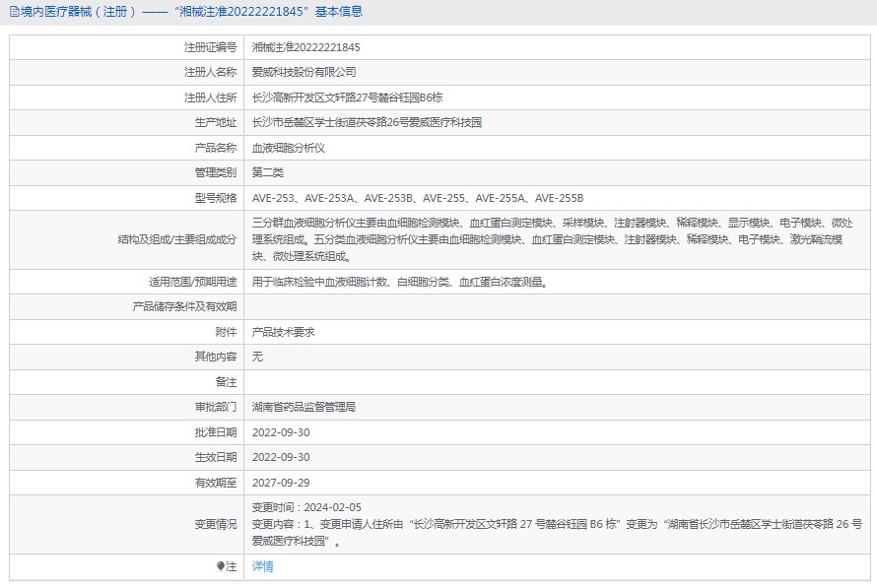
Task: Click the 批准日期 value 2022-09-30
Action: [x=281, y=432]
